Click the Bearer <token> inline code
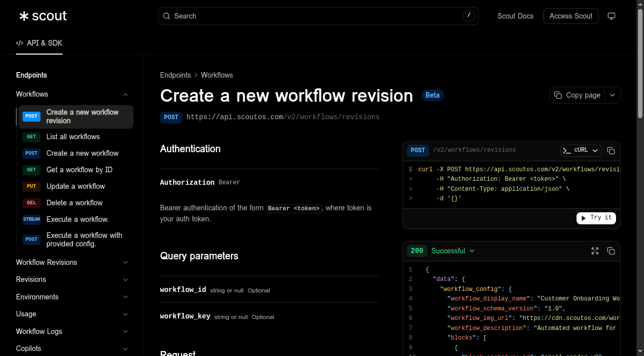The height and width of the screenshot is (356, 644). click(x=293, y=208)
